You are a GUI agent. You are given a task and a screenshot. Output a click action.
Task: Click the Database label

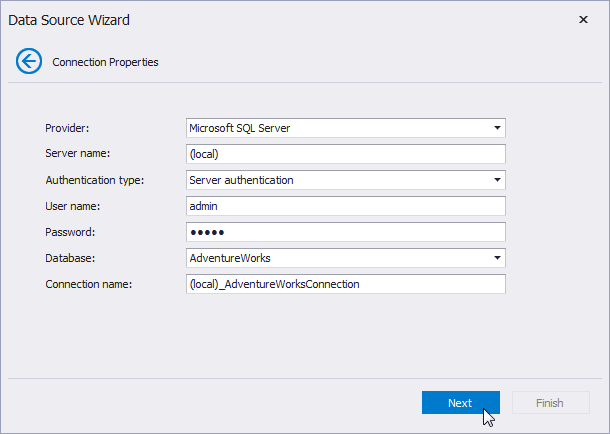coord(70,258)
